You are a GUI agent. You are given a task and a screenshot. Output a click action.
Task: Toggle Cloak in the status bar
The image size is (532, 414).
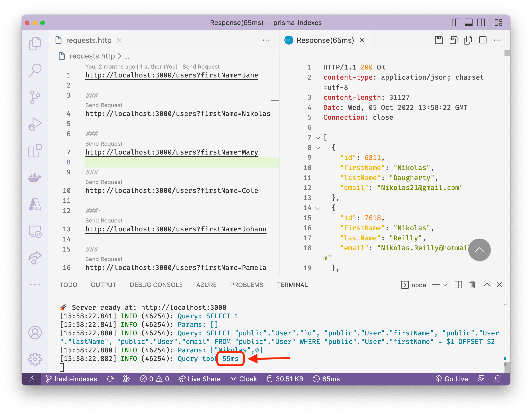pyautogui.click(x=244, y=379)
